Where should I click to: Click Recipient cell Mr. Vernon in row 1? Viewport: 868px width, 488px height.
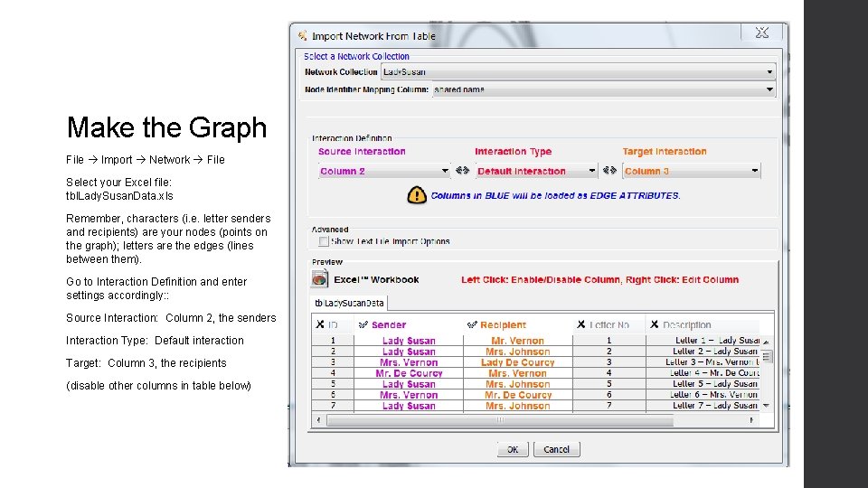[517, 341]
